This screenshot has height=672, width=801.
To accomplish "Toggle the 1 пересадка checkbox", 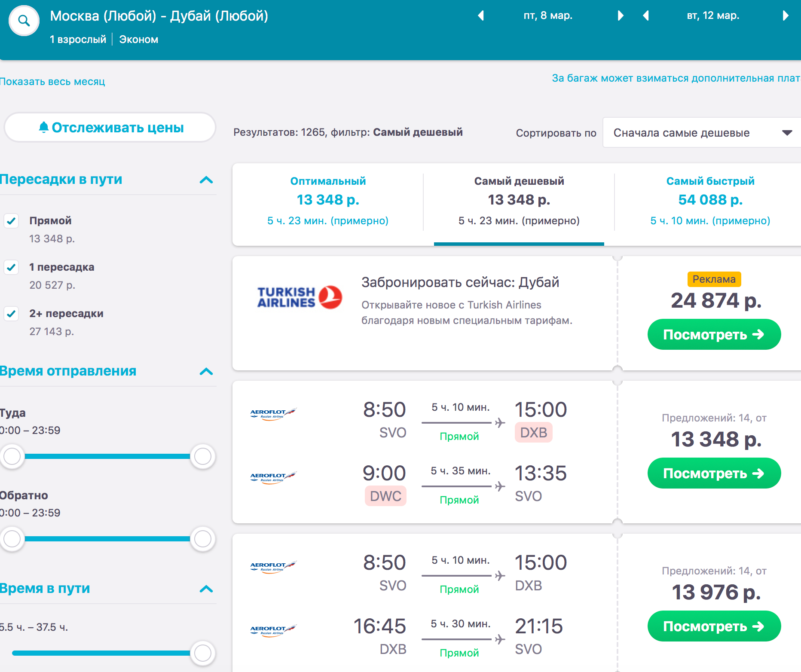I will (11, 267).
